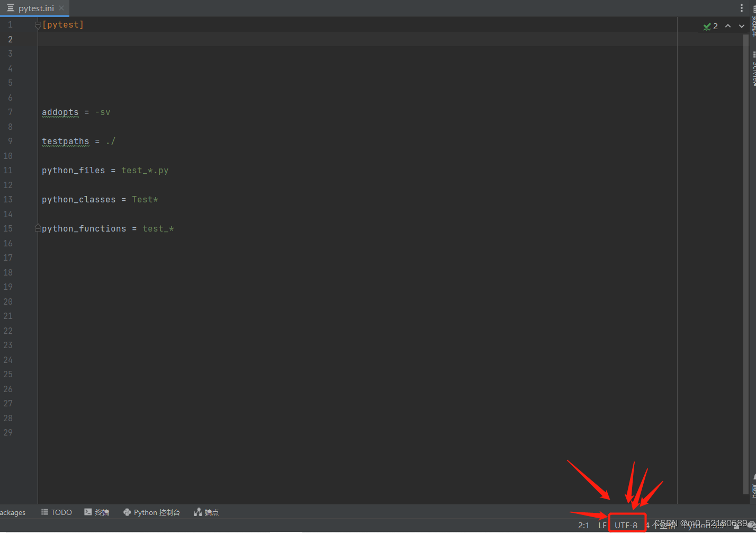Viewport: 756px width, 533px height.
Task: Click the Test* value
Action: 145,200
